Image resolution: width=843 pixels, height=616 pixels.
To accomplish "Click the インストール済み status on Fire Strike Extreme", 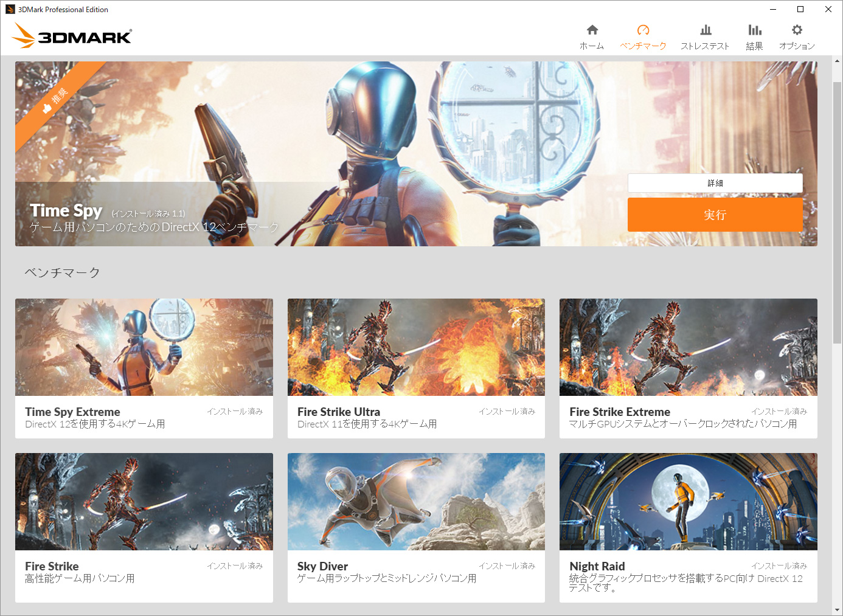I will click(x=779, y=412).
